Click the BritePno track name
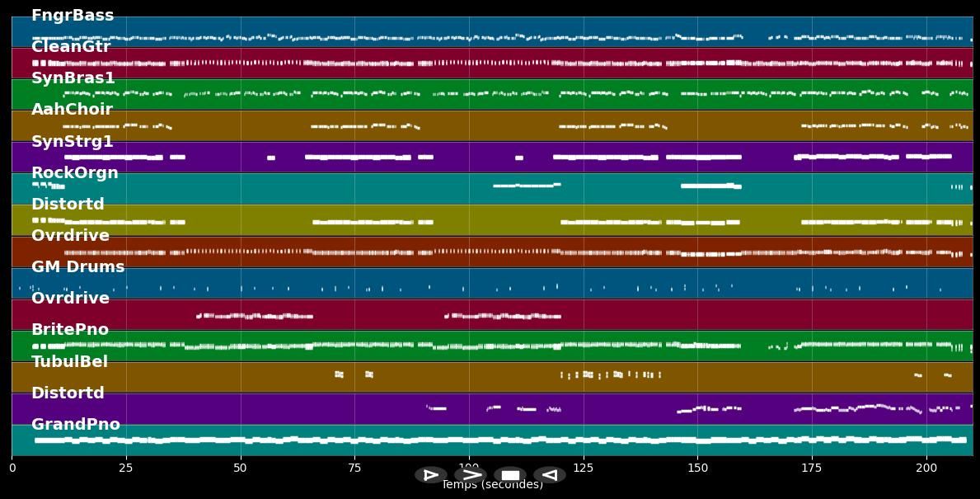980x499 pixels. pyautogui.click(x=70, y=330)
